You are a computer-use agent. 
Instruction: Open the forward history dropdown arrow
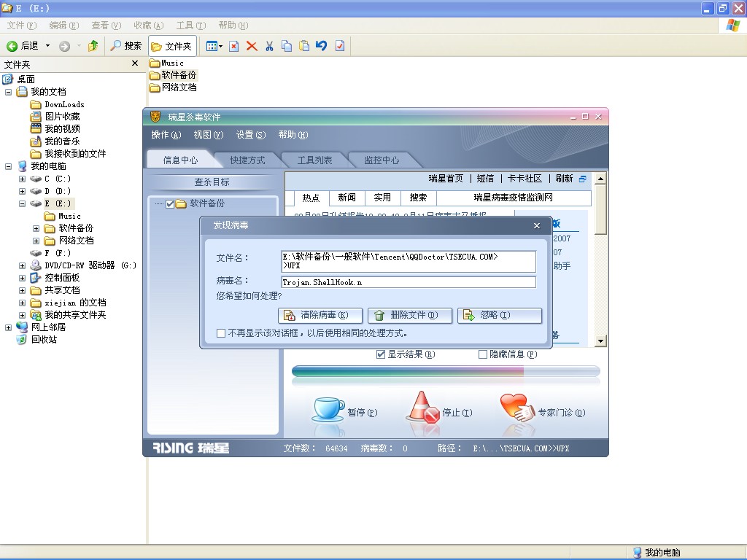[78, 46]
